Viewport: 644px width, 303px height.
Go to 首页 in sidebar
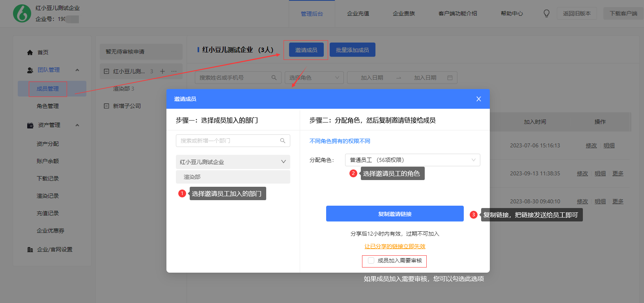[43, 52]
